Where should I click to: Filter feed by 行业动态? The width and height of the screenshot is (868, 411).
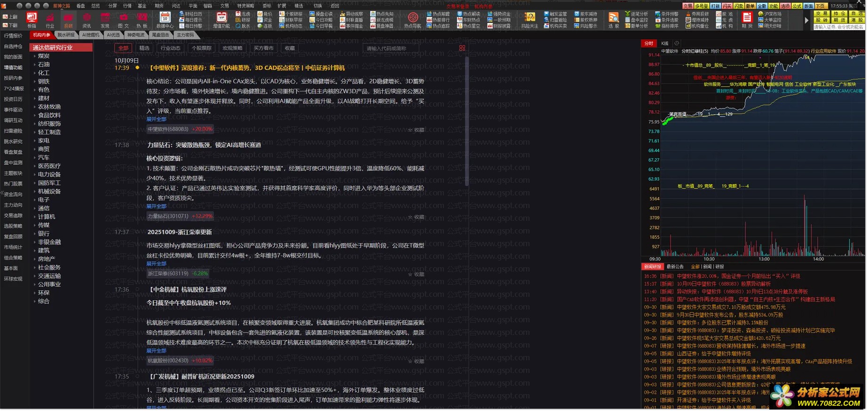click(x=170, y=48)
